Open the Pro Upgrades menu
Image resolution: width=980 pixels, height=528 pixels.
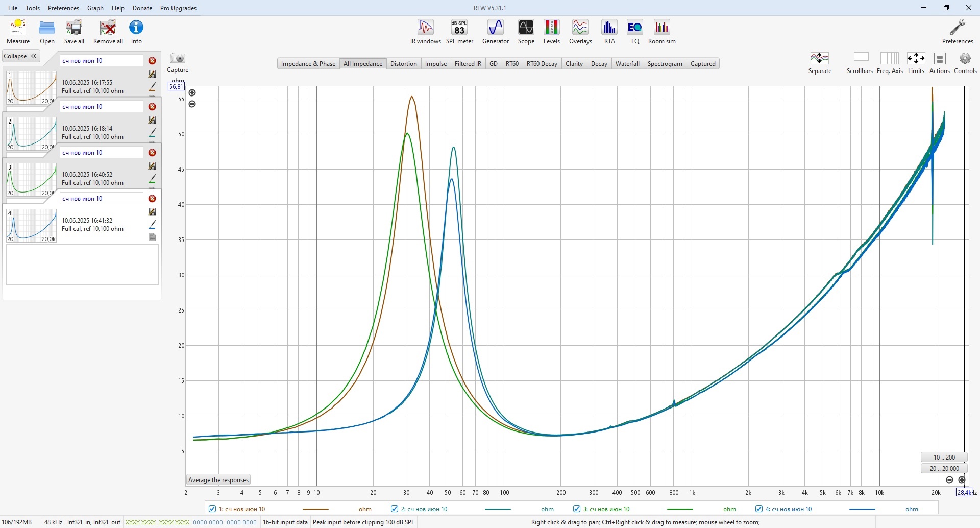(178, 8)
